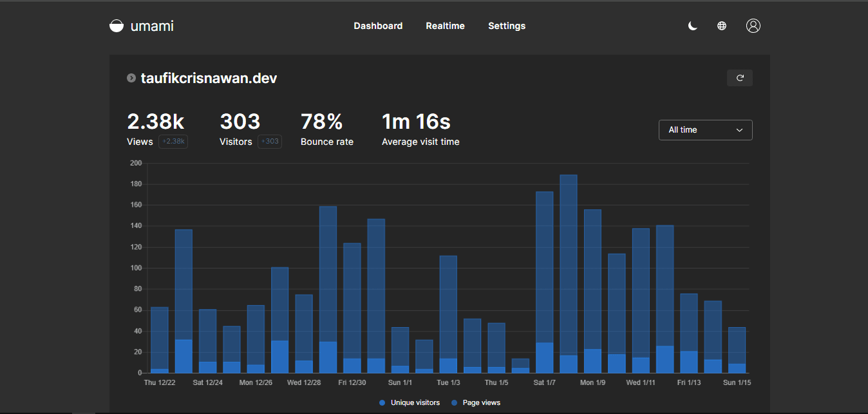Click the umami brand name text
This screenshot has width=868, height=414.
[x=152, y=26]
